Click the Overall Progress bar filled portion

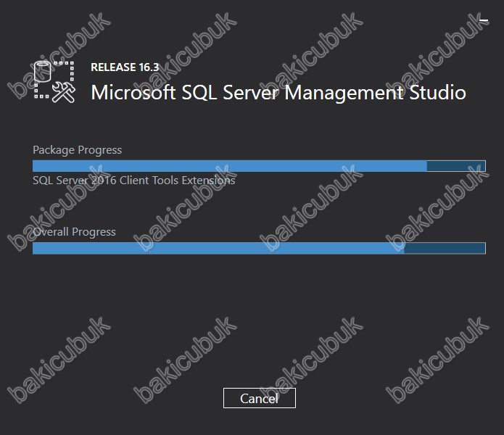click(218, 248)
